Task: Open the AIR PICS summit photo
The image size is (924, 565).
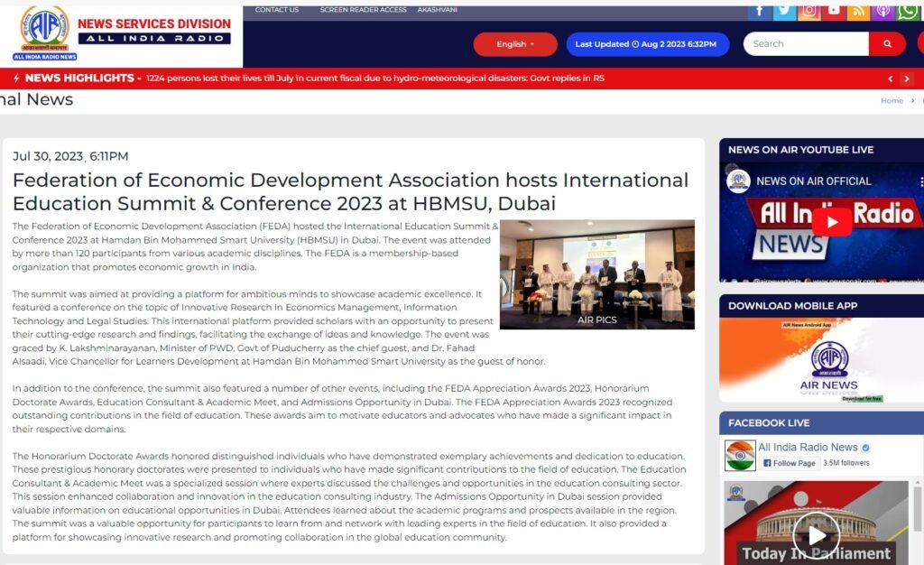Action: [x=597, y=274]
